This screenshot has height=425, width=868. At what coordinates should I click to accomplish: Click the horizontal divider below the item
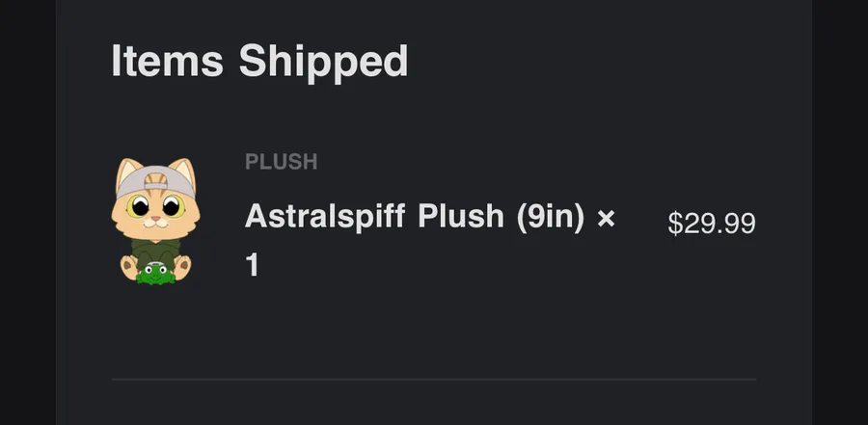(434, 380)
